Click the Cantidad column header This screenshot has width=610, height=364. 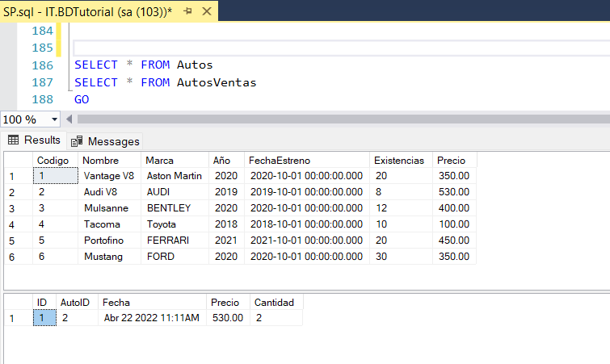pos(276,302)
